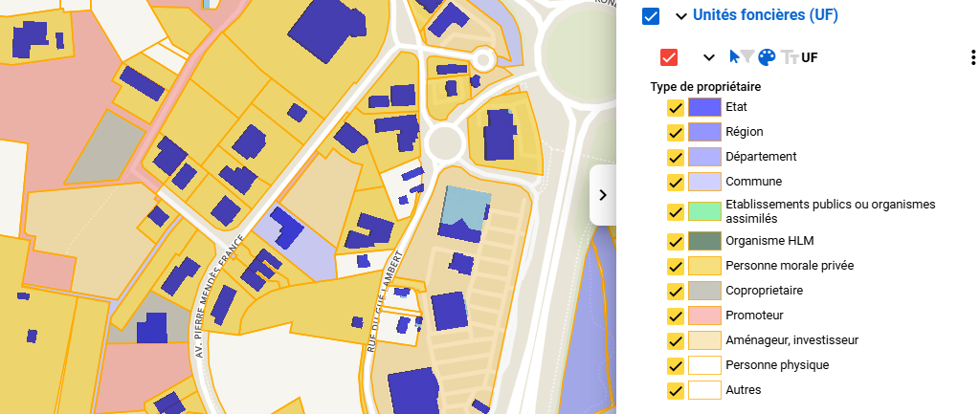Click the Personne morale privée color swatch
The image size is (980, 414).
coord(704,266)
